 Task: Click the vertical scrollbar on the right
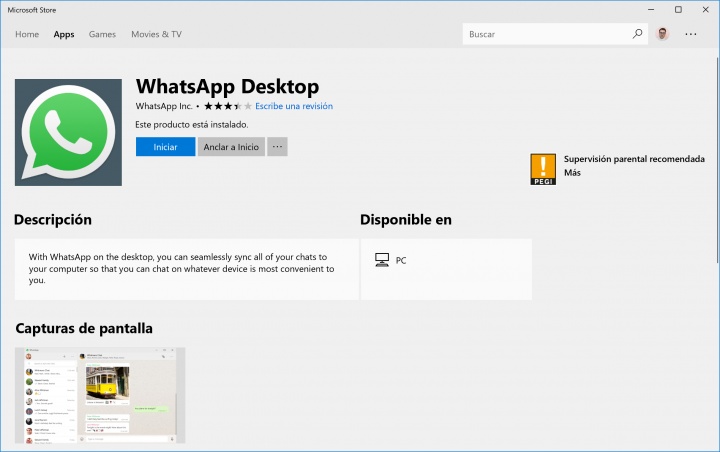[x=717, y=158]
